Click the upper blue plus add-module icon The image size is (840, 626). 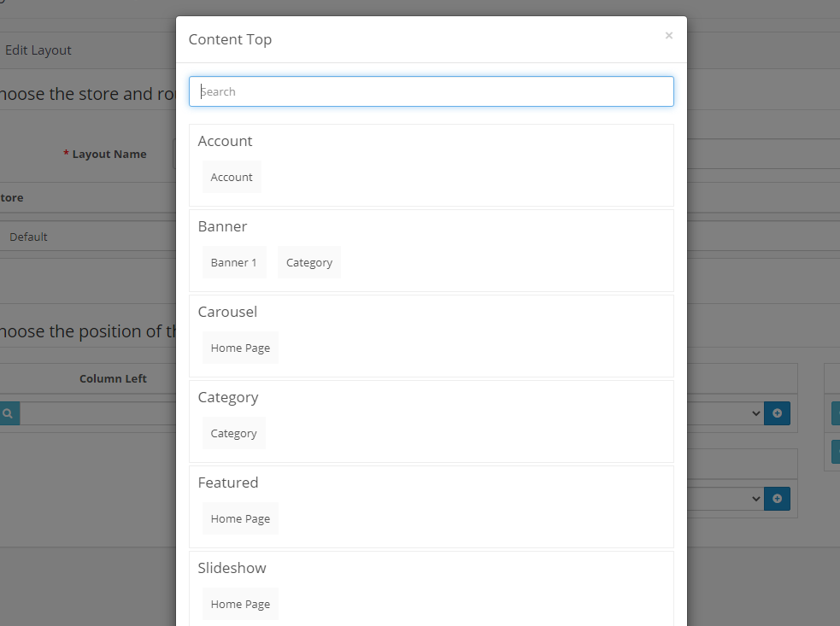[777, 413]
